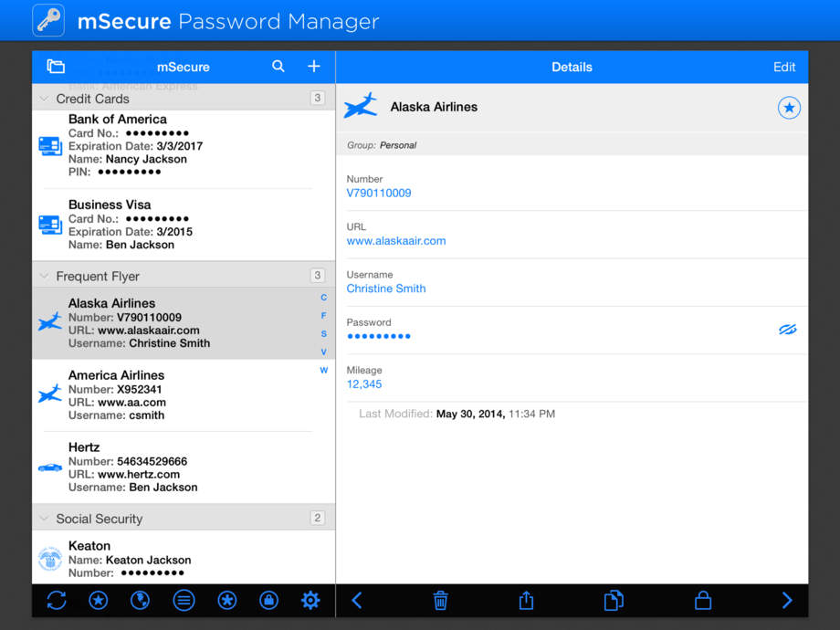Tap the sync icon in bottom toolbar
This screenshot has width=840, height=630.
click(57, 600)
